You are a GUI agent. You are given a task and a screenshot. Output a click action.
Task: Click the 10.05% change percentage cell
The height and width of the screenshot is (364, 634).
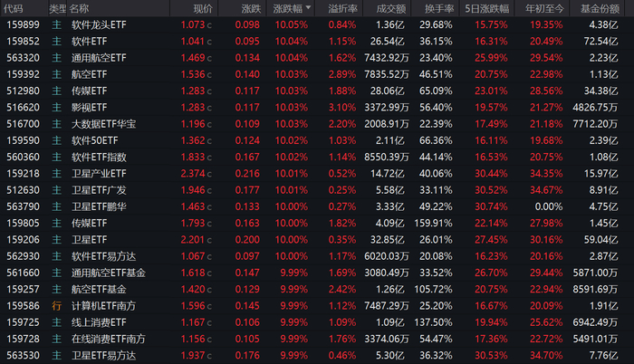tap(291, 24)
